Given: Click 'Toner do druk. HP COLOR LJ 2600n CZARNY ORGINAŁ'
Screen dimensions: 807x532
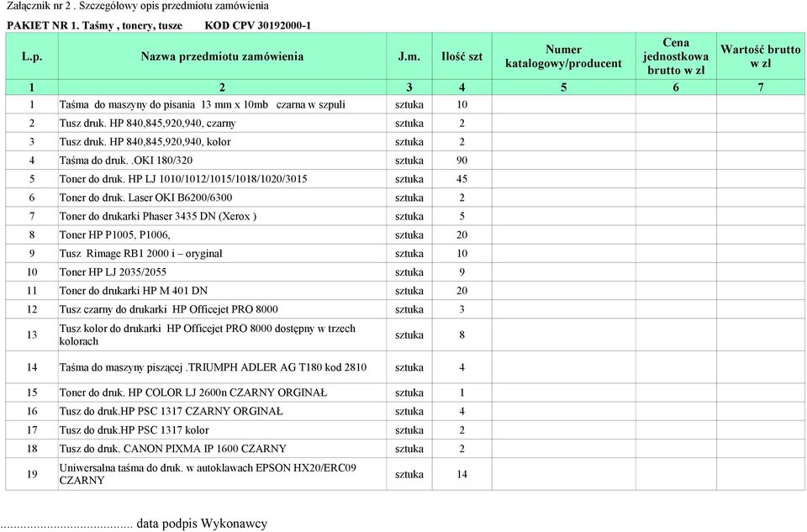Looking at the screenshot, I should [x=193, y=392].
